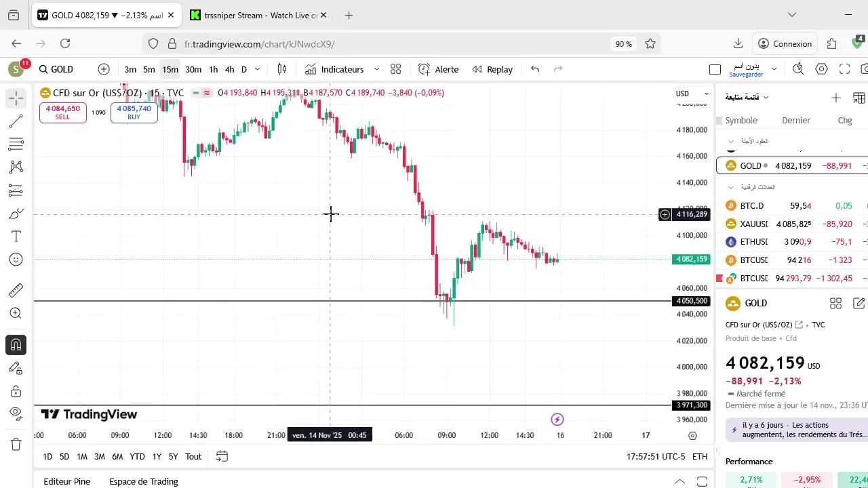Edit the GOLD note with the pencil icon

859,304
